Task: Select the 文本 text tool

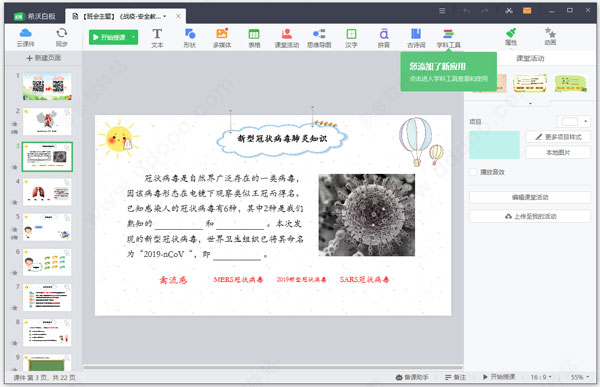Action: [157, 38]
